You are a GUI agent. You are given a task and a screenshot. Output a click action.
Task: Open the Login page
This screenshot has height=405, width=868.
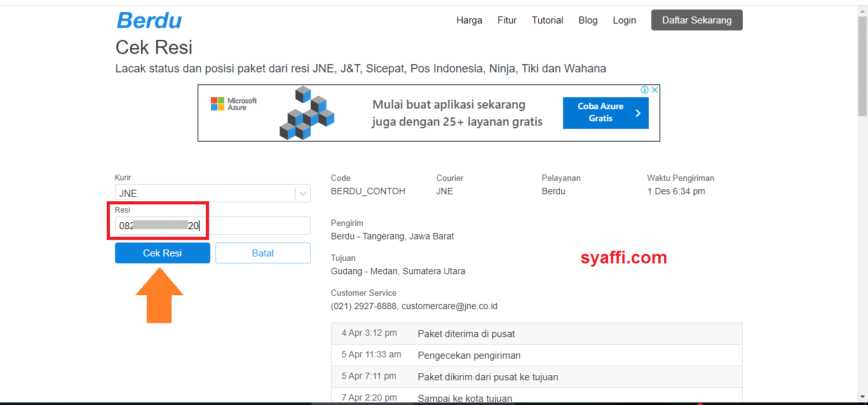click(x=625, y=20)
